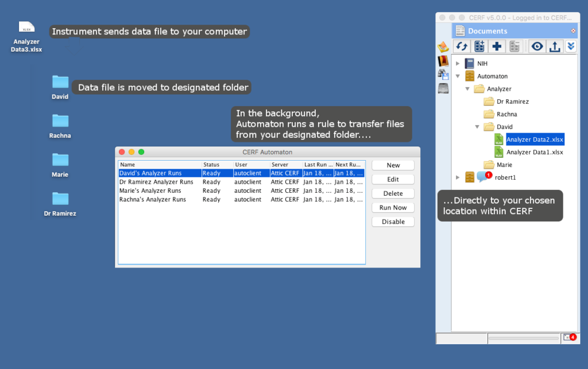Toggle the eye visibility icon in Documents toolbar
Image resolution: width=588 pixels, height=369 pixels.
[537, 46]
